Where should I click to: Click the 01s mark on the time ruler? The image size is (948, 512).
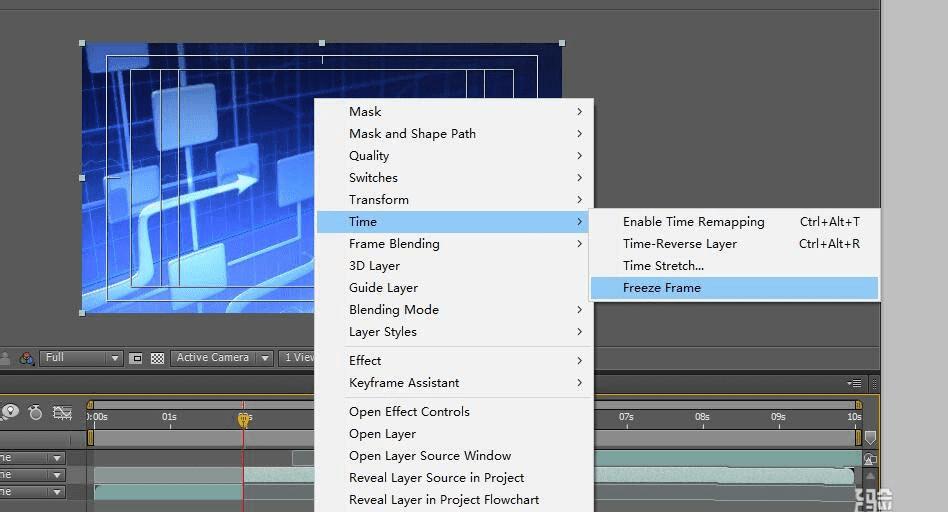169,417
